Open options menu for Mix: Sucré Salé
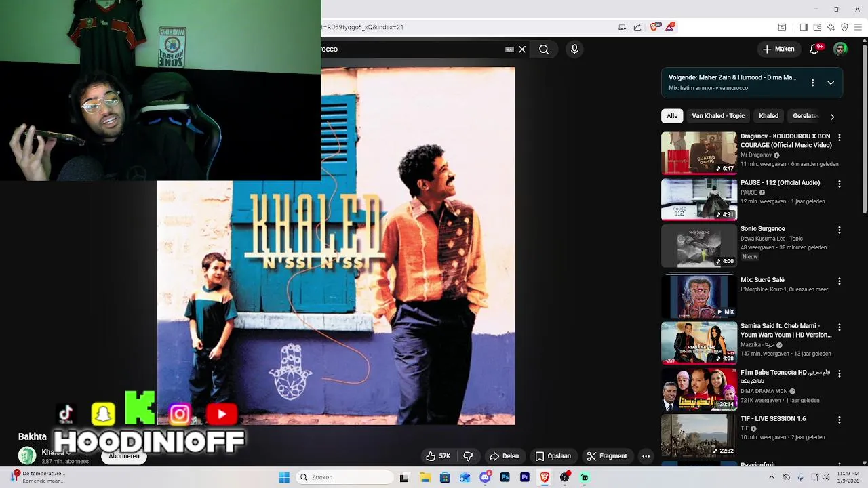The image size is (868, 488). (x=840, y=281)
